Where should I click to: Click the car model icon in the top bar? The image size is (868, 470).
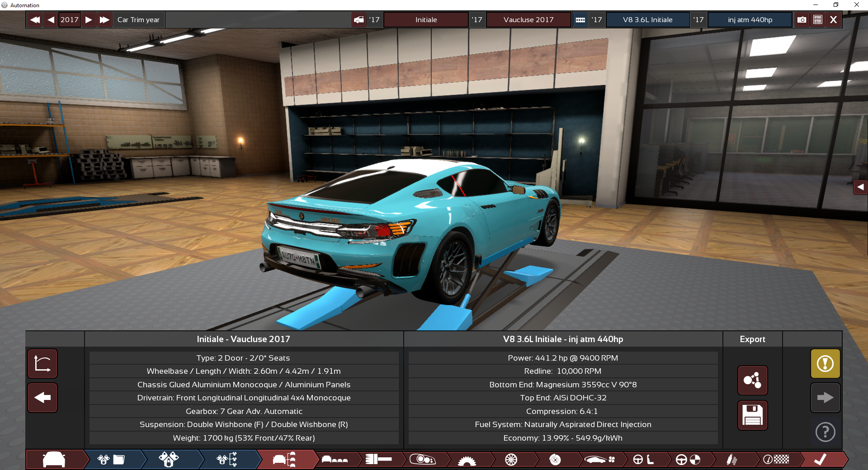pos(359,20)
